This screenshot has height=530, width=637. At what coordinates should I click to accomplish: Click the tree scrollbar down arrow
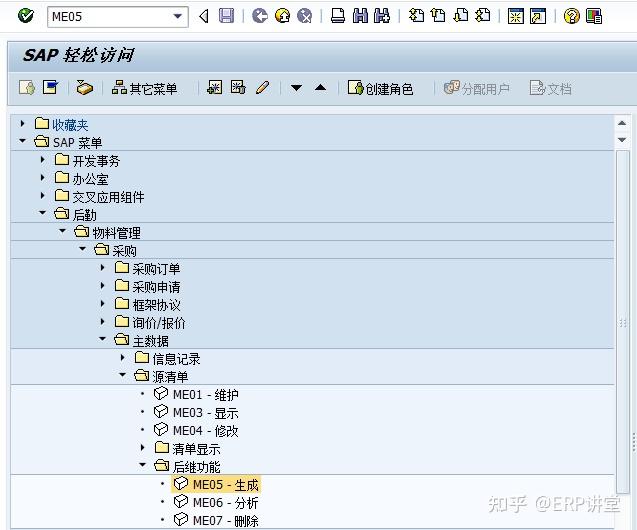(622, 140)
